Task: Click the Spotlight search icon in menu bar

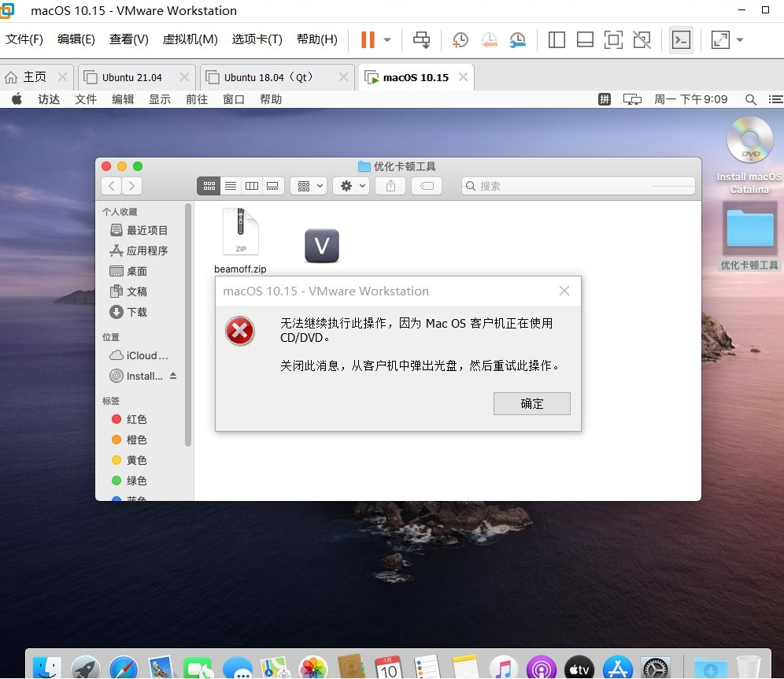Action: click(750, 99)
